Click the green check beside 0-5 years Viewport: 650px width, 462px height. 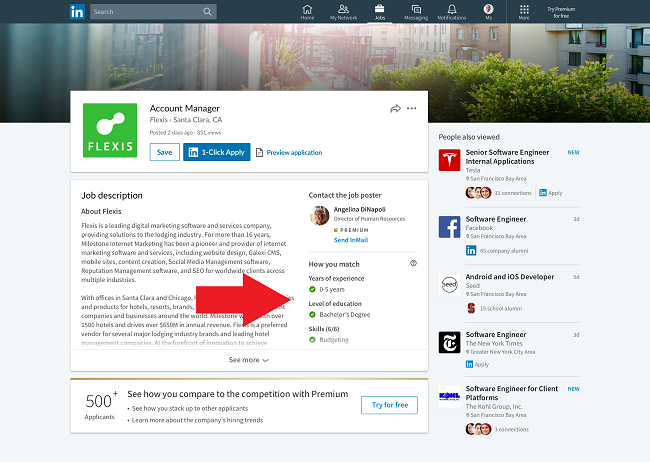(x=312, y=289)
